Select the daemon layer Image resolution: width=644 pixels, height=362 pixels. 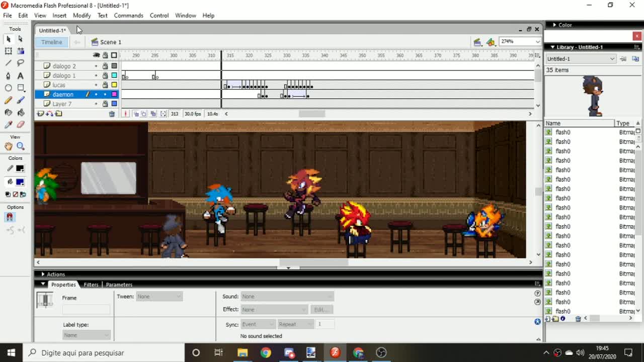[63, 95]
